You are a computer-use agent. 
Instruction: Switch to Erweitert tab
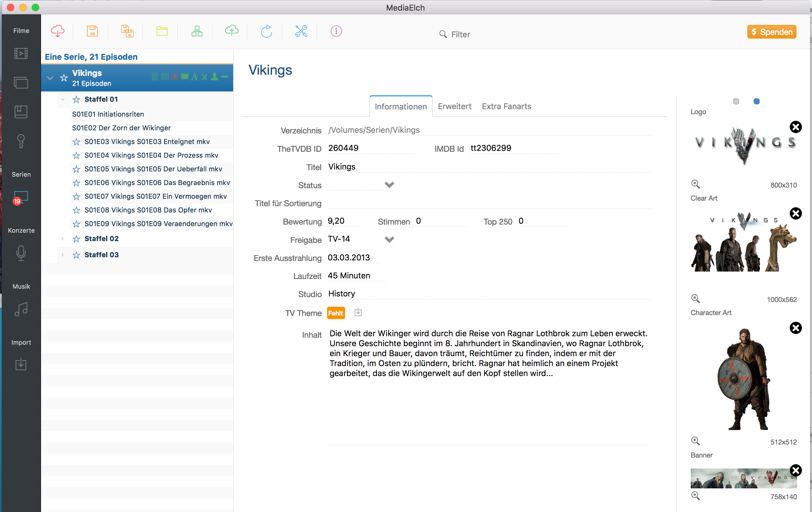tap(454, 106)
